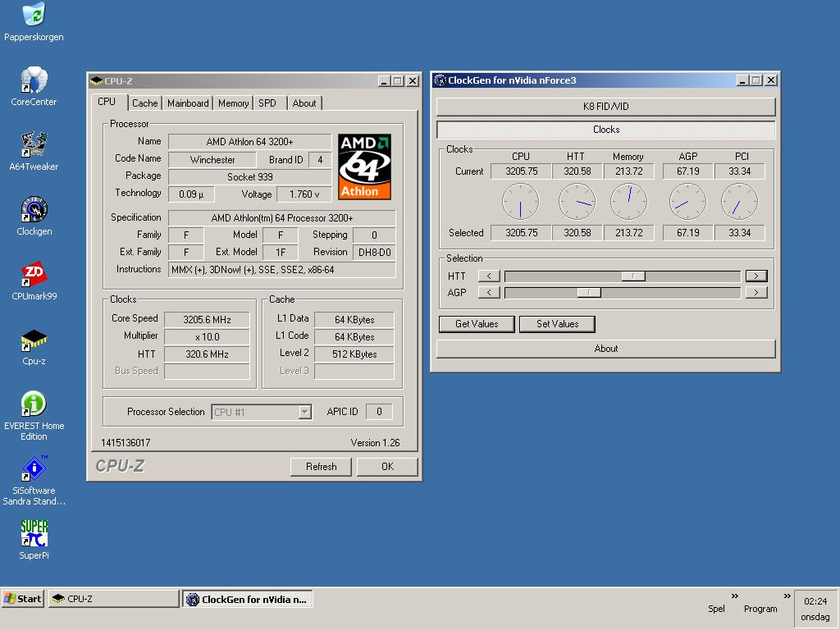Click the processor Name field in CPU-Z

pos(249,142)
